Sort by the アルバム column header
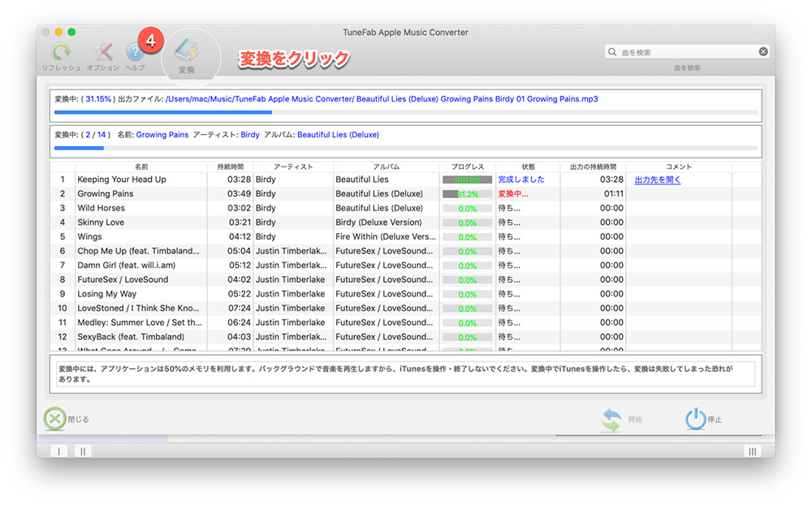This screenshot has height=507, width=812. (387, 167)
